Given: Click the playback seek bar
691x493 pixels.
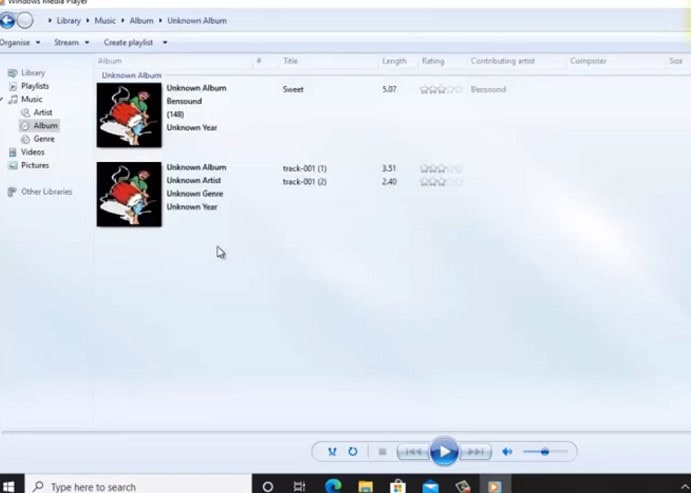Looking at the screenshot, I should (x=346, y=432).
